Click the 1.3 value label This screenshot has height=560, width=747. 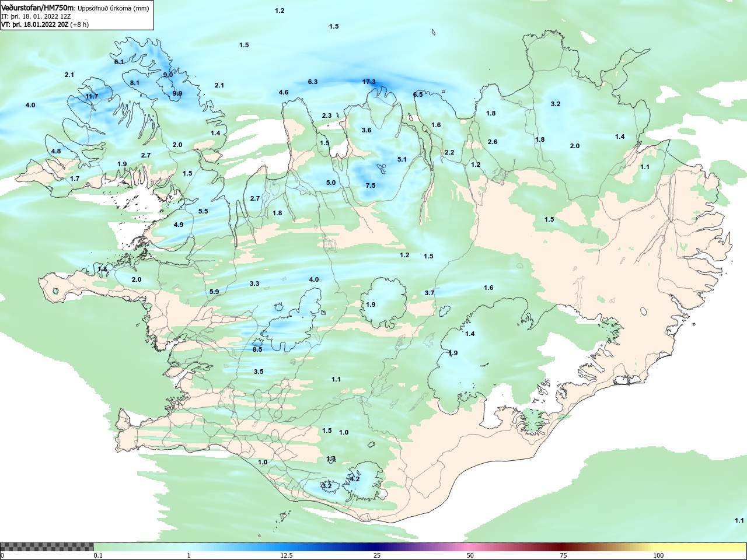click(x=331, y=459)
